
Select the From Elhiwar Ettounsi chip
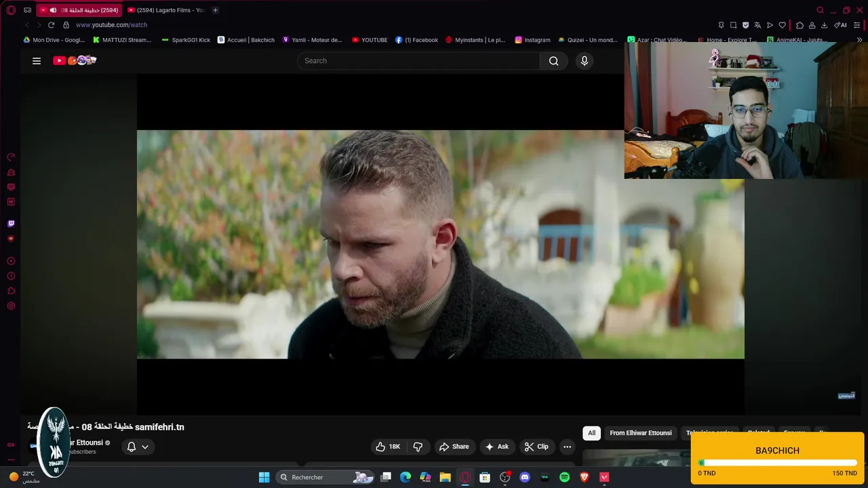click(641, 433)
